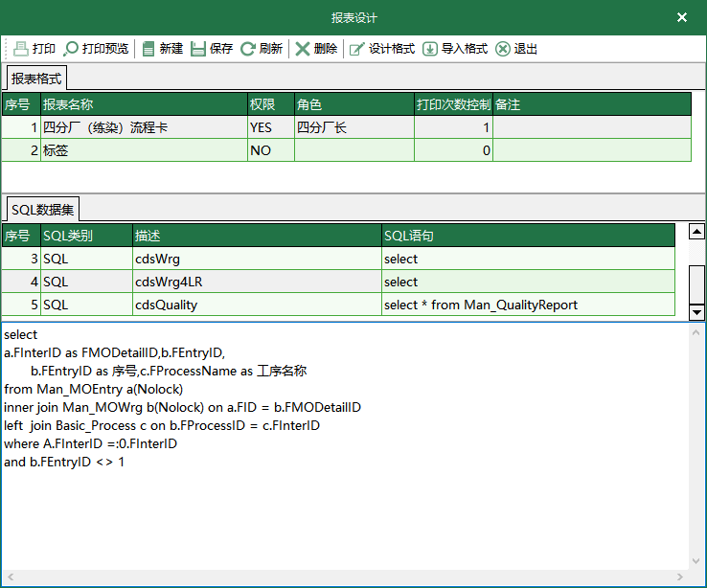Switch to the 报表格式 tab
The width and height of the screenshot is (707, 588).
coord(36,79)
